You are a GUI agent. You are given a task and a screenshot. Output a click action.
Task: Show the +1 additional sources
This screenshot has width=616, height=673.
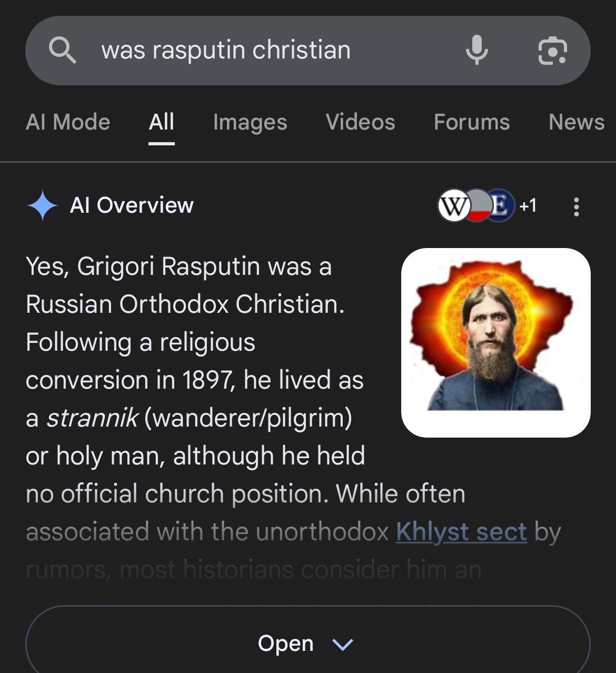pos(528,205)
